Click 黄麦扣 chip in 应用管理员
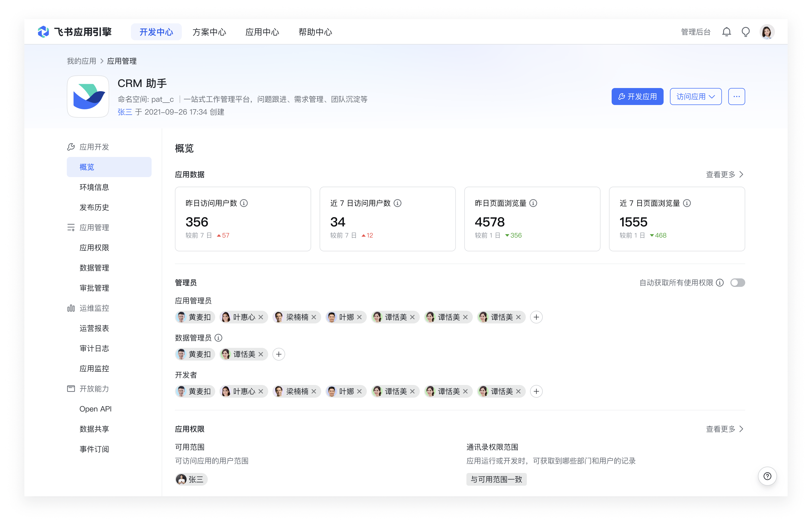 click(x=195, y=317)
